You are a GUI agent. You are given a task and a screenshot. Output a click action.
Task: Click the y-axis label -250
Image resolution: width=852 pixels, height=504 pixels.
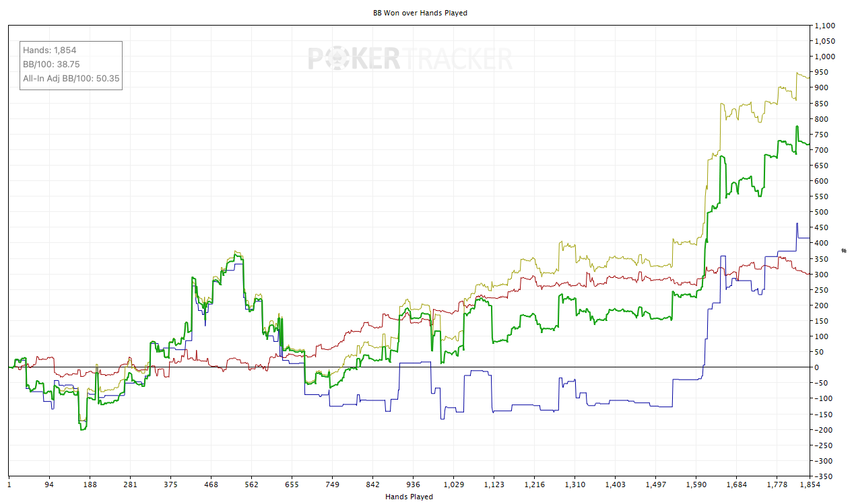822,445
